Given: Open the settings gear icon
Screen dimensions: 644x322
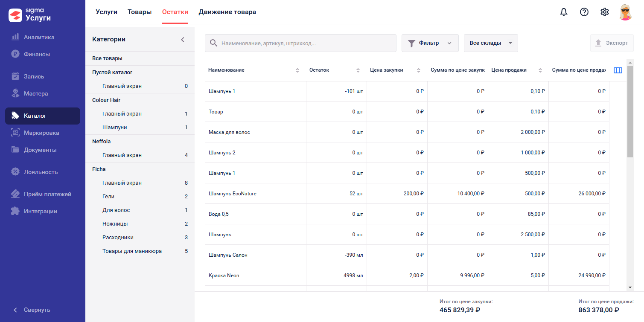Looking at the screenshot, I should 605,12.
